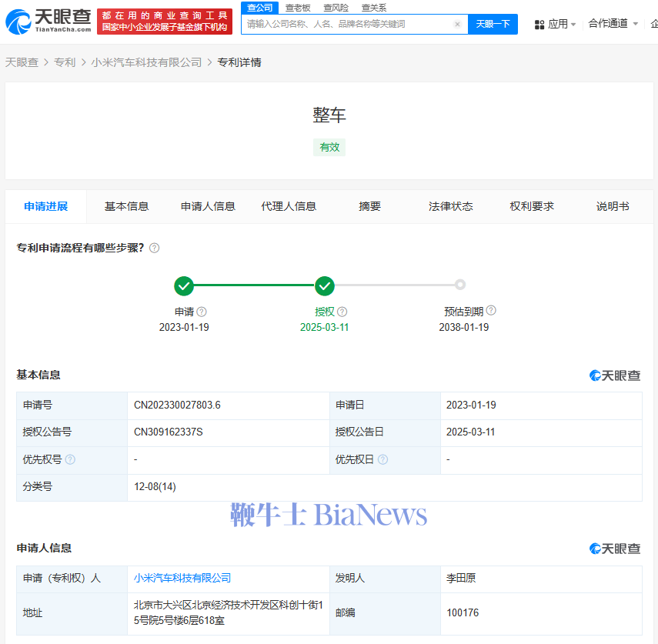
Task: Select grant number CN309162337S
Action: 169,432
